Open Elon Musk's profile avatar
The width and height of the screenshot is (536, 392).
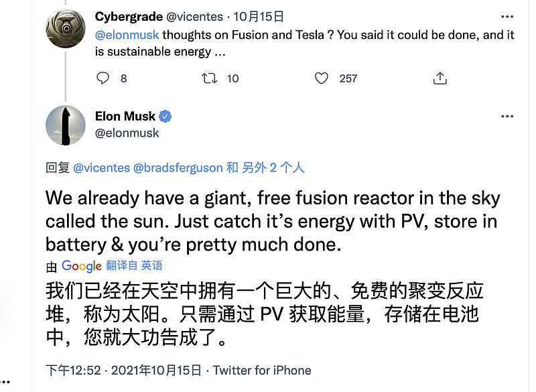pyautogui.click(x=65, y=125)
